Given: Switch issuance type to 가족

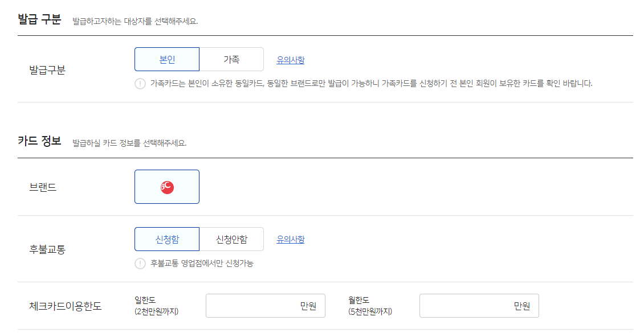Looking at the screenshot, I should coord(231,59).
